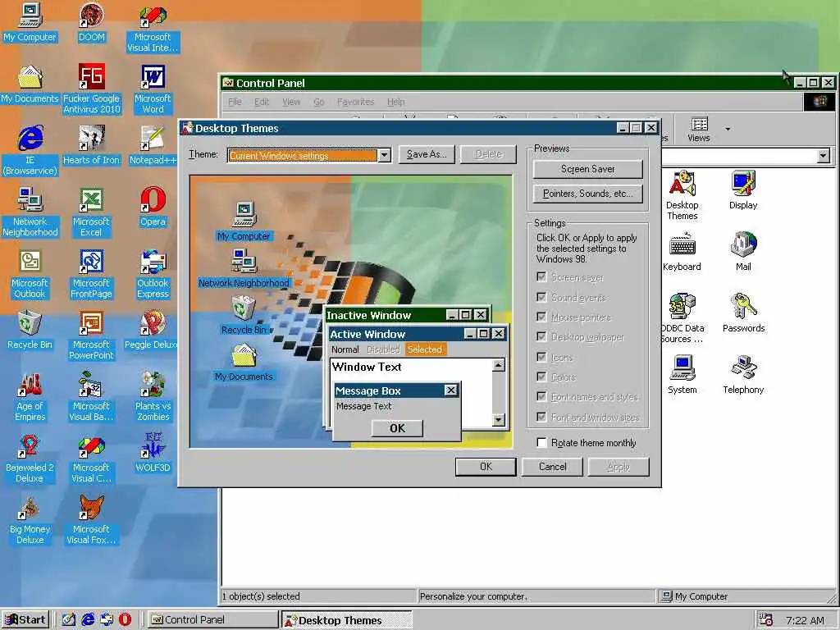Open the Go menu in Control Panel
This screenshot has width=840, height=630.
[x=319, y=101]
